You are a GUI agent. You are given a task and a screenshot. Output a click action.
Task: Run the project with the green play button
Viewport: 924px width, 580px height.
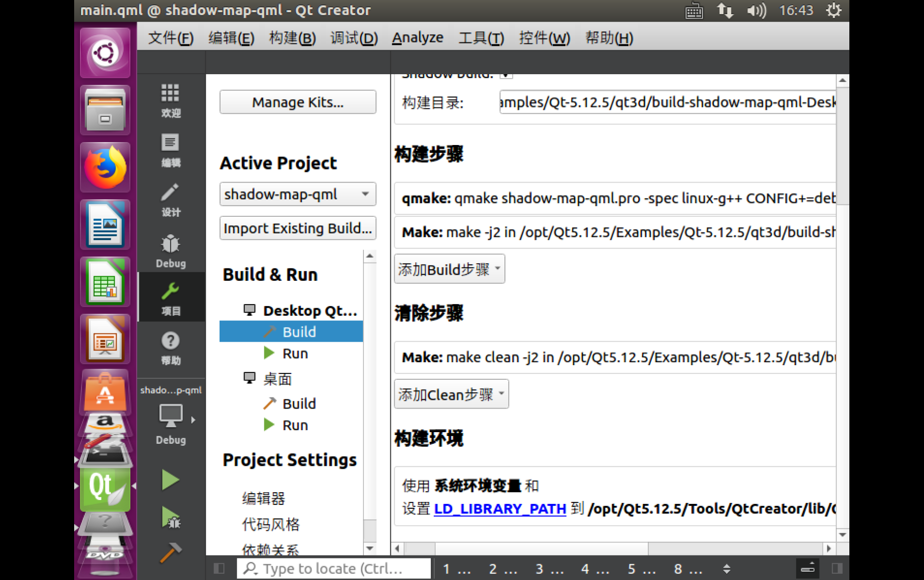(x=170, y=479)
